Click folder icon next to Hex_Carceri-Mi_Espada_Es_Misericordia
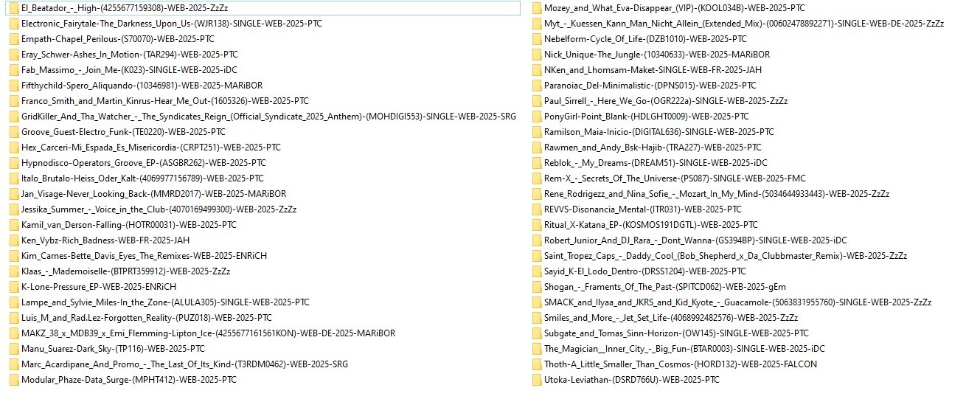This screenshot has width=980, height=399. (x=14, y=148)
